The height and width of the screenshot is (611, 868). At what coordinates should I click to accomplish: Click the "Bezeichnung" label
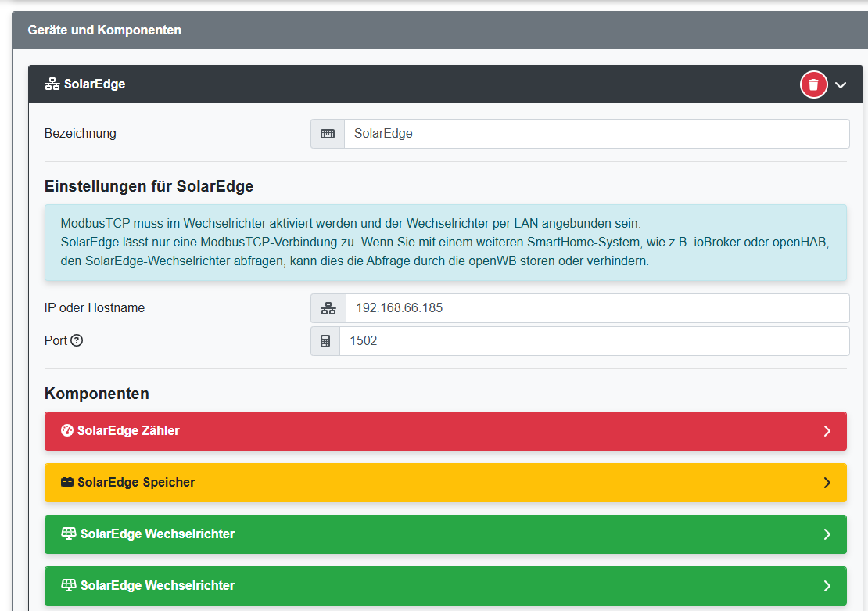pos(81,134)
